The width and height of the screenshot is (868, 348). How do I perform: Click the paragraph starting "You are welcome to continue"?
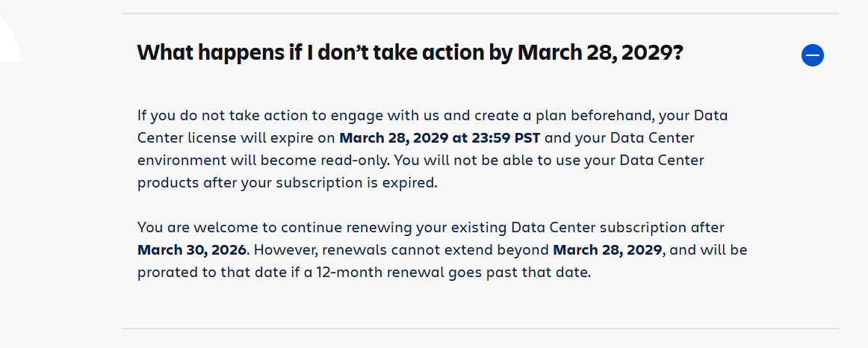pyautogui.click(x=441, y=249)
